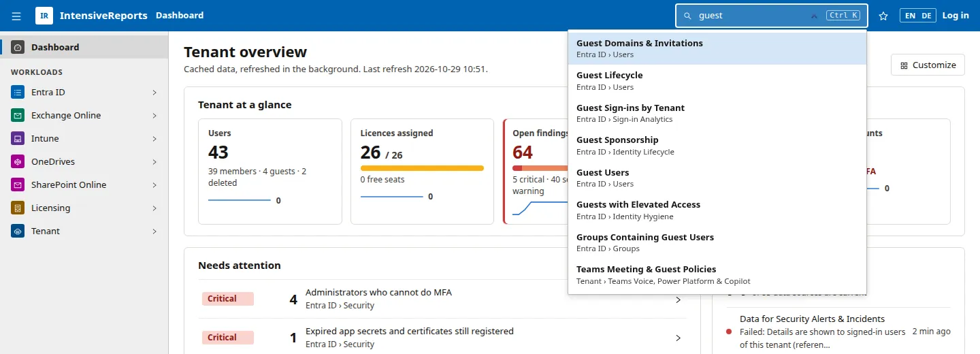The image size is (980, 354).
Task: Click 'Administrators who cannot do MFA' text
Action: tap(378, 293)
